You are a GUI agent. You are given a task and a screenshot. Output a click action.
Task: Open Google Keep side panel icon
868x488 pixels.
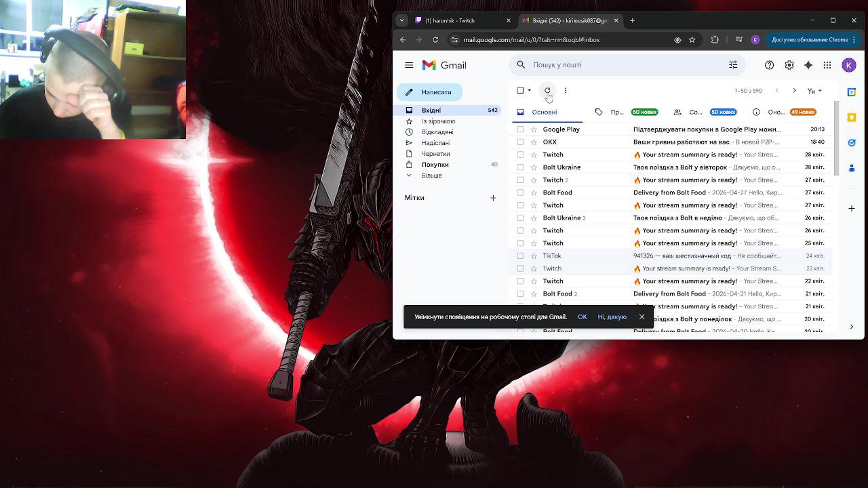[852, 117]
